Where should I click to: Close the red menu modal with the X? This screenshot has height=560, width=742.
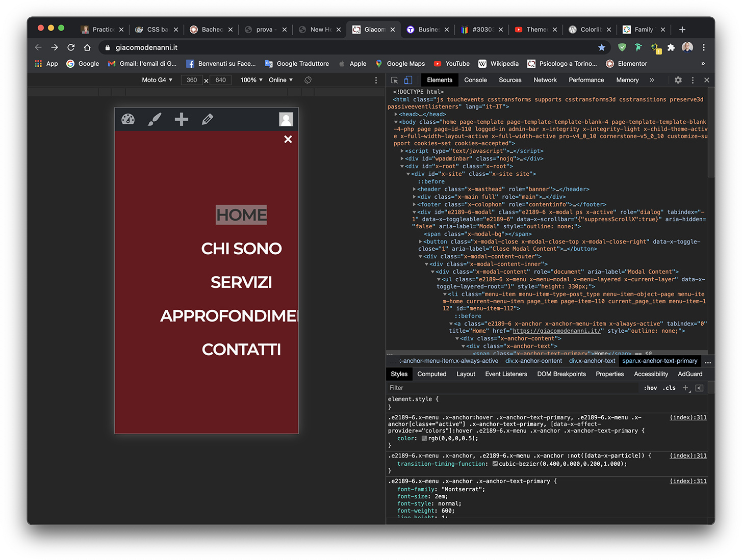click(288, 139)
